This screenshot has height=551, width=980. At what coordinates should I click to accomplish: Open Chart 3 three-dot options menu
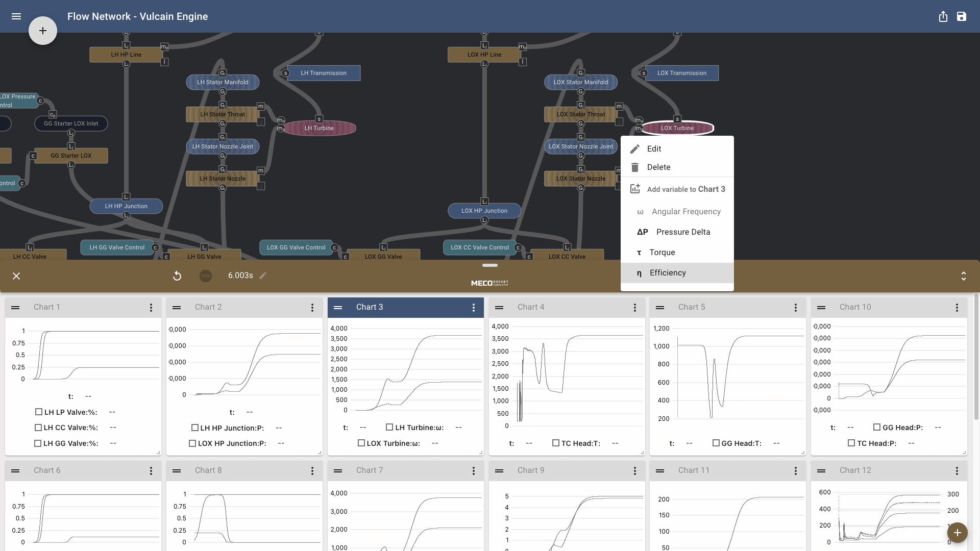tap(474, 308)
